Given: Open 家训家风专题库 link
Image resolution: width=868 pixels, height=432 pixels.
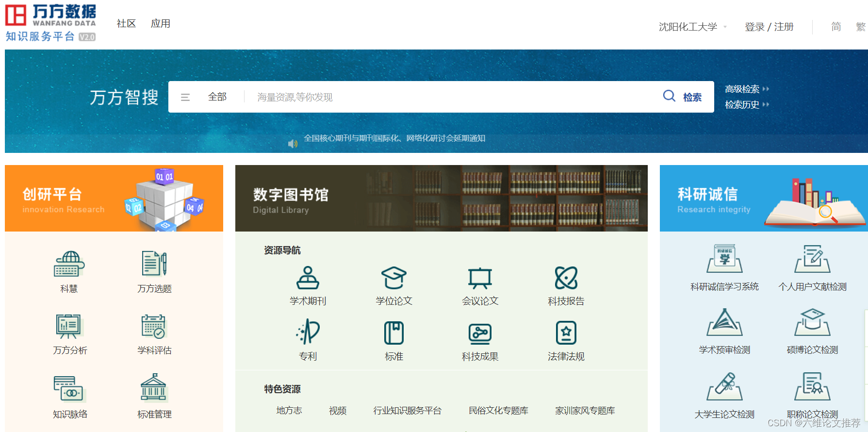Looking at the screenshot, I should coord(585,411).
